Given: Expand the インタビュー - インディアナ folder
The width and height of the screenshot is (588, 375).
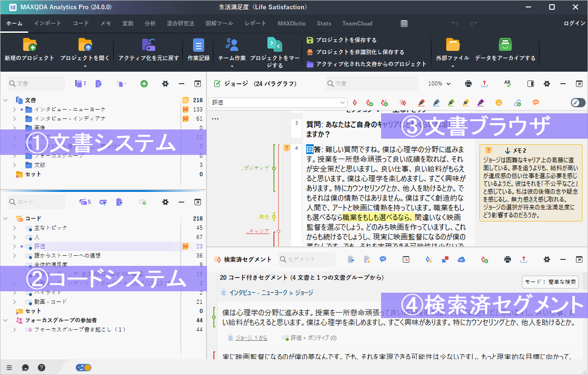Looking at the screenshot, I should pyautogui.click(x=15, y=119).
